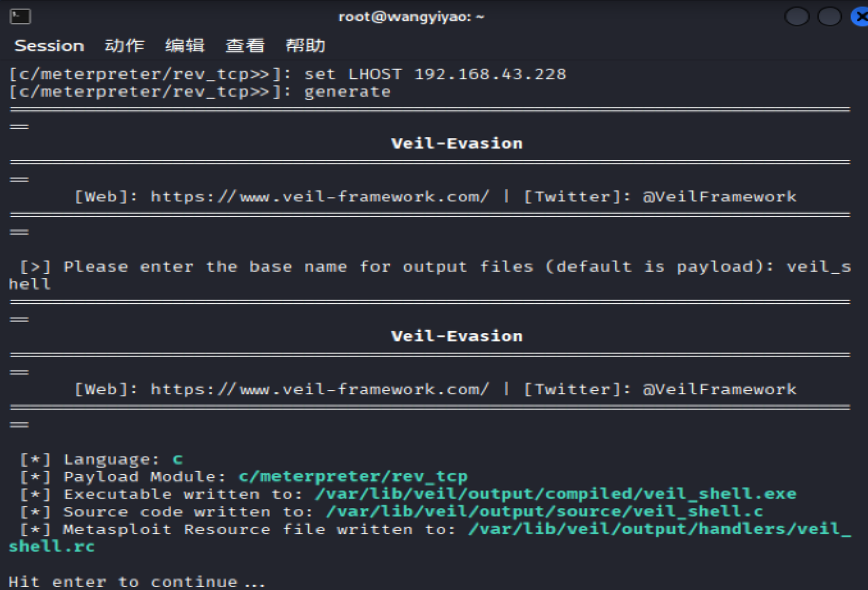
Task: Click the terminal icon in title bar
Action: 20,17
